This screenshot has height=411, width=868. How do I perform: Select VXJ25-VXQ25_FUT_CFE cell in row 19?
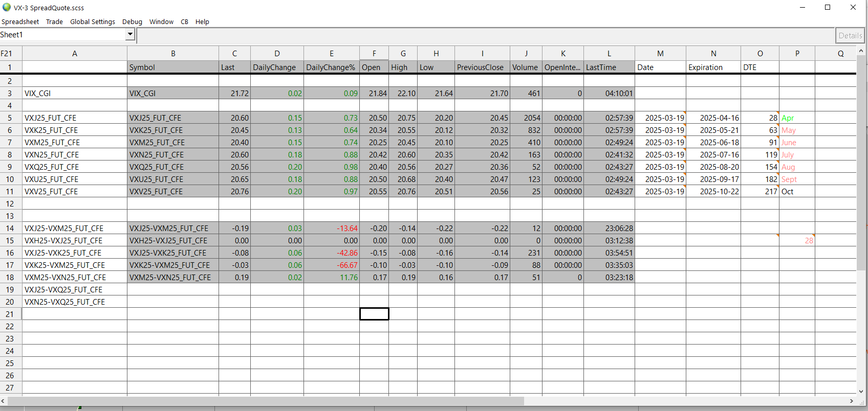pos(75,289)
